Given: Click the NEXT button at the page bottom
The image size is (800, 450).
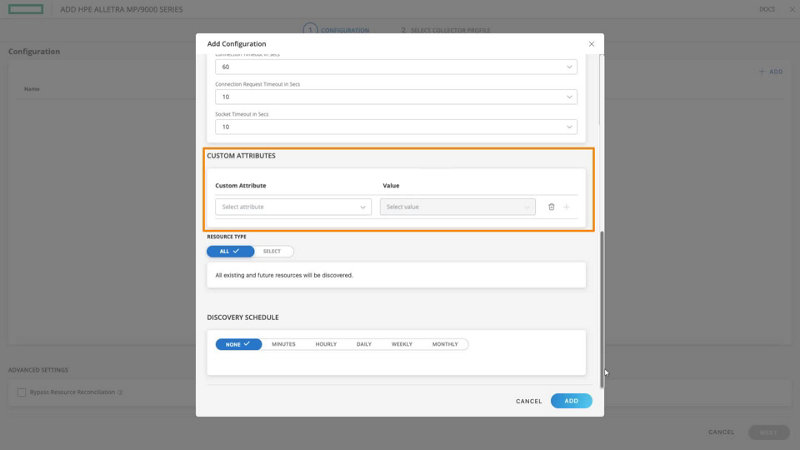Looking at the screenshot, I should pyautogui.click(x=769, y=433).
